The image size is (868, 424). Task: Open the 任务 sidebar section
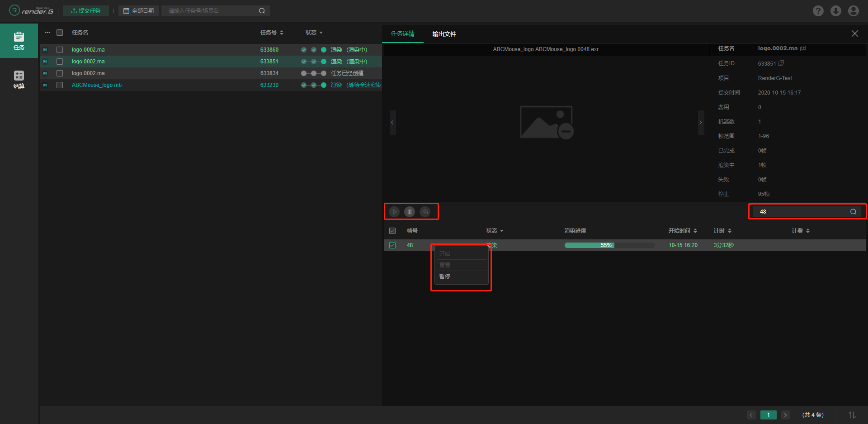19,41
